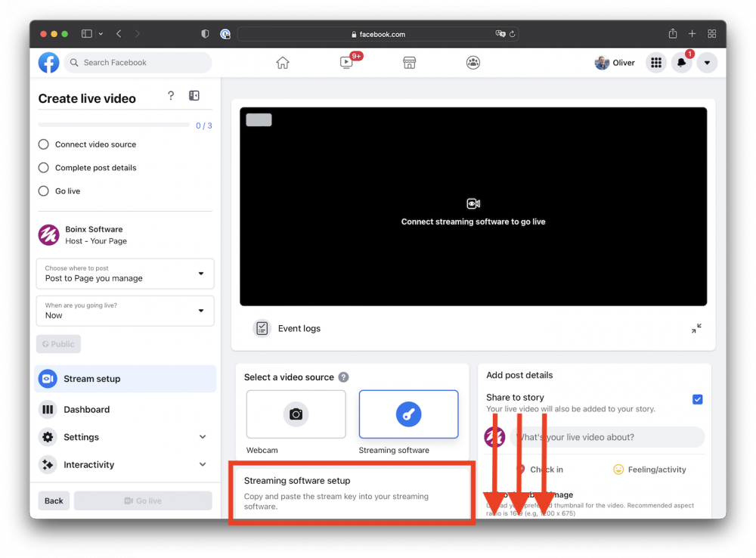756x558 pixels.
Task: Click the setup progress bar showing 0 / 3
Action: pyautogui.click(x=114, y=125)
